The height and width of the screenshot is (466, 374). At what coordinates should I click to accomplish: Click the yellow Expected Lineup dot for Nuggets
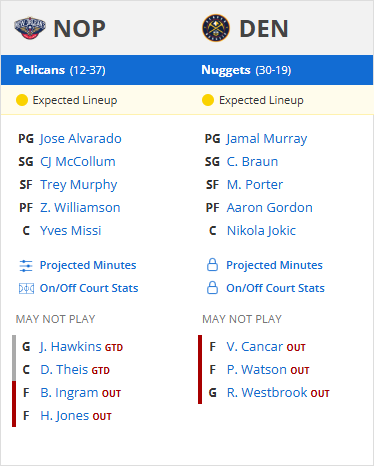(x=208, y=100)
